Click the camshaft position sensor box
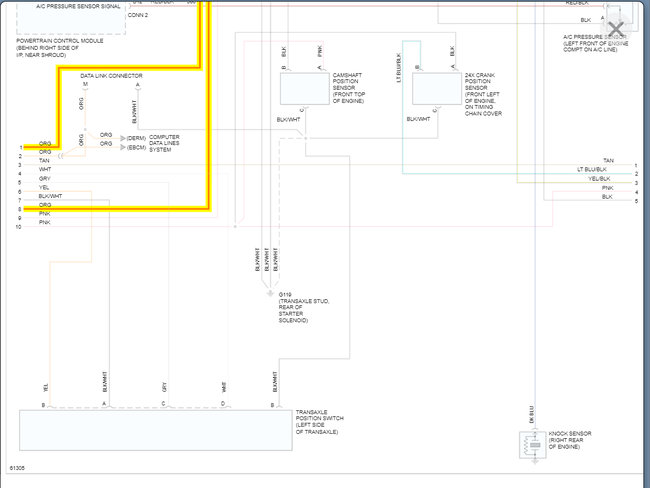650x488 pixels. coord(305,89)
